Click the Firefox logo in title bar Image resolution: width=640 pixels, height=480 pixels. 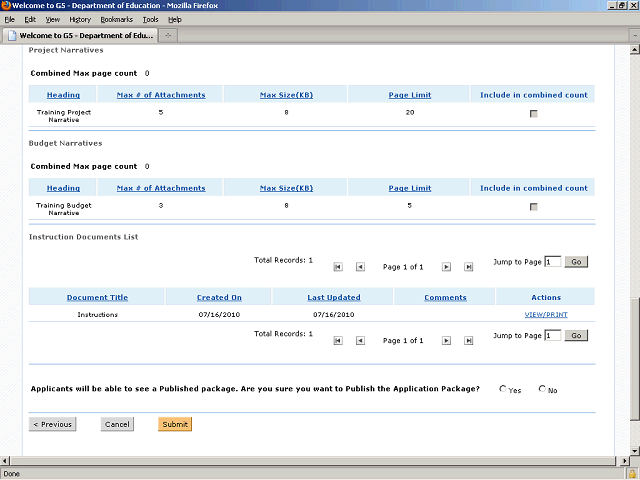pos(5,5)
